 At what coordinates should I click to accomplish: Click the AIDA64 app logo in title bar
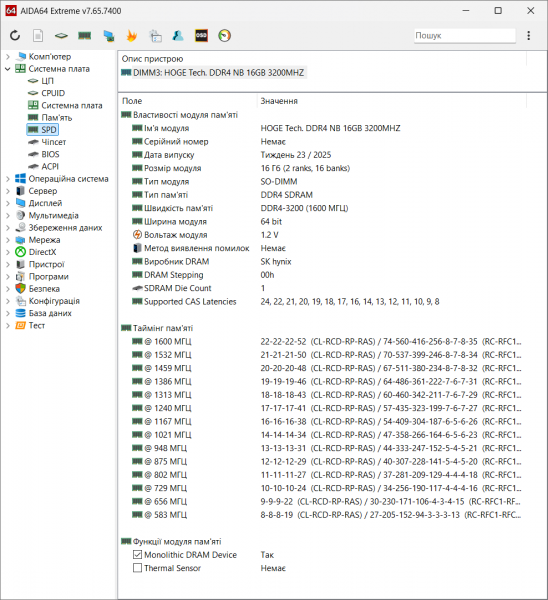point(10,11)
